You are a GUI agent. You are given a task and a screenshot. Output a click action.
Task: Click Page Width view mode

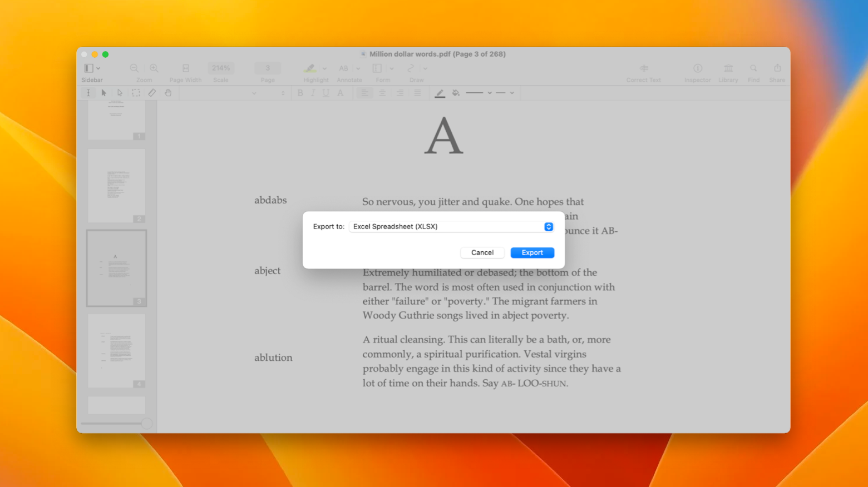click(185, 68)
